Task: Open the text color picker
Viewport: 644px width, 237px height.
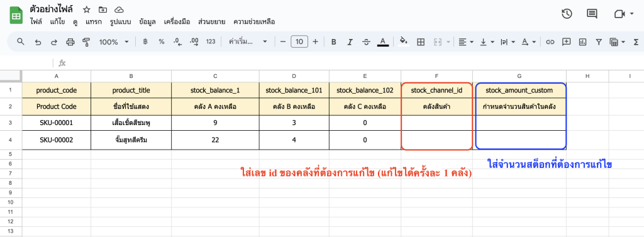Action: point(383,41)
